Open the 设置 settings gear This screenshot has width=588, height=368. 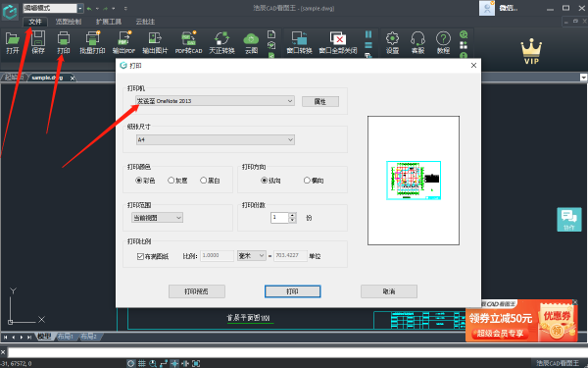[x=392, y=42]
